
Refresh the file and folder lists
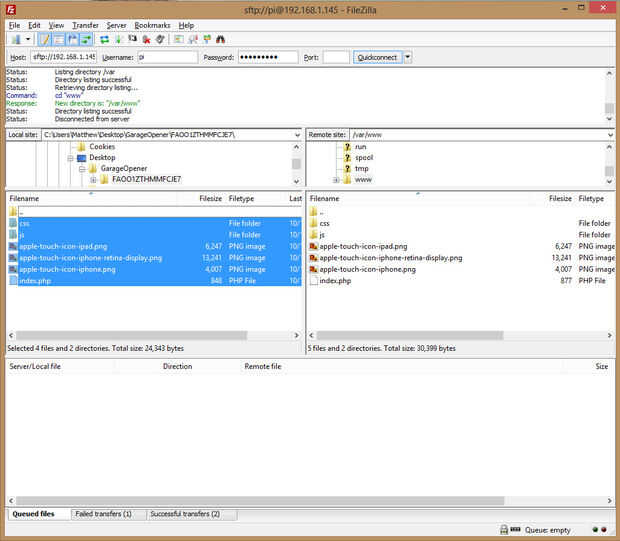pyautogui.click(x=104, y=39)
